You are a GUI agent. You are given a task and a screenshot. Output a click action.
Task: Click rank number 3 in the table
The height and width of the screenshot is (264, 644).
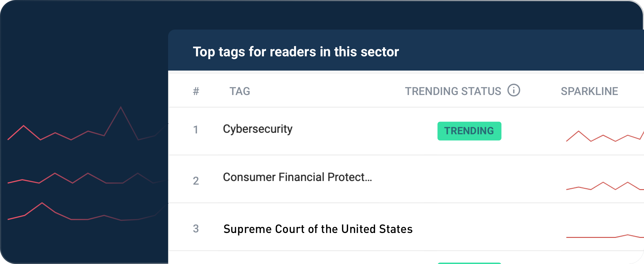196,229
